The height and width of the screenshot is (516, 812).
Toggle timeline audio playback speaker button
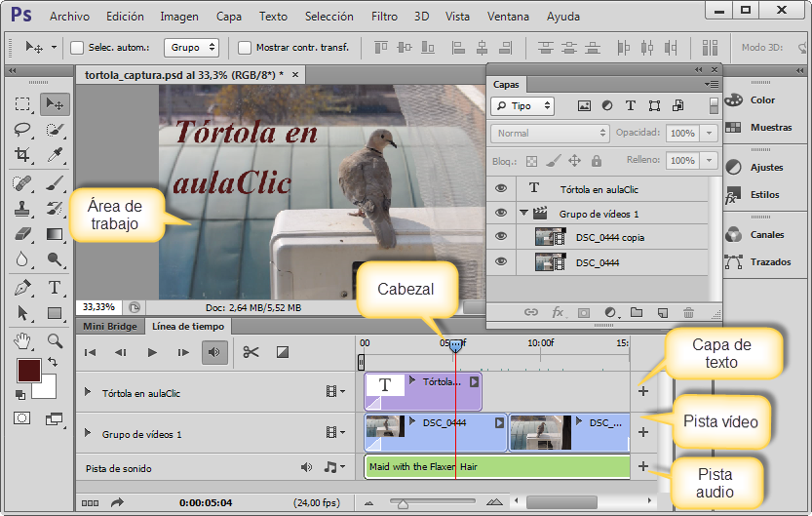click(x=214, y=352)
